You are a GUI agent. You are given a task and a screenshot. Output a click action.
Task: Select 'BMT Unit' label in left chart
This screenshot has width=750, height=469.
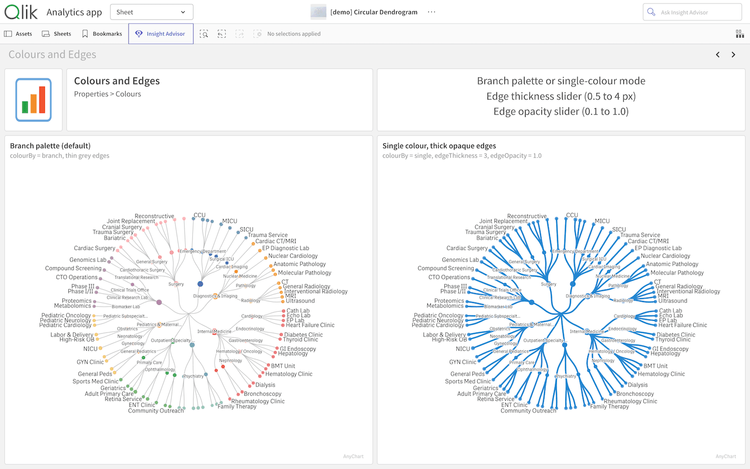coord(283,366)
